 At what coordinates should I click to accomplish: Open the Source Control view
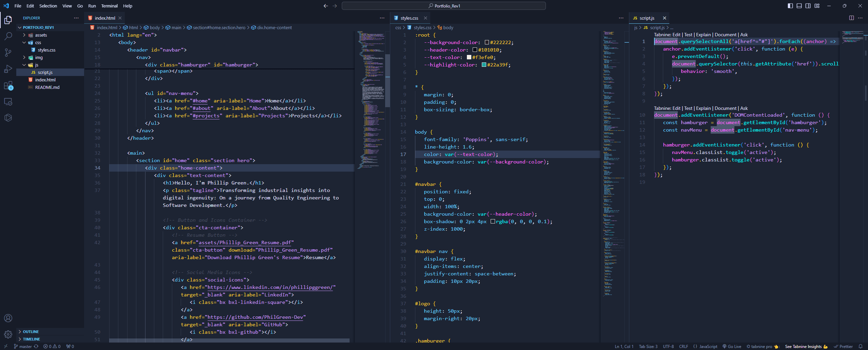(8, 52)
